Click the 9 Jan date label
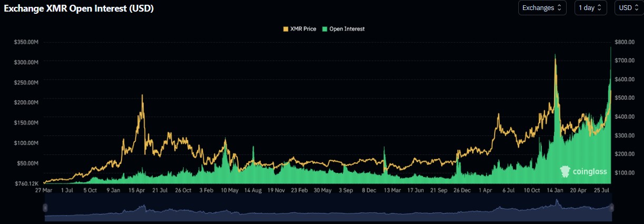 [x=114, y=190]
